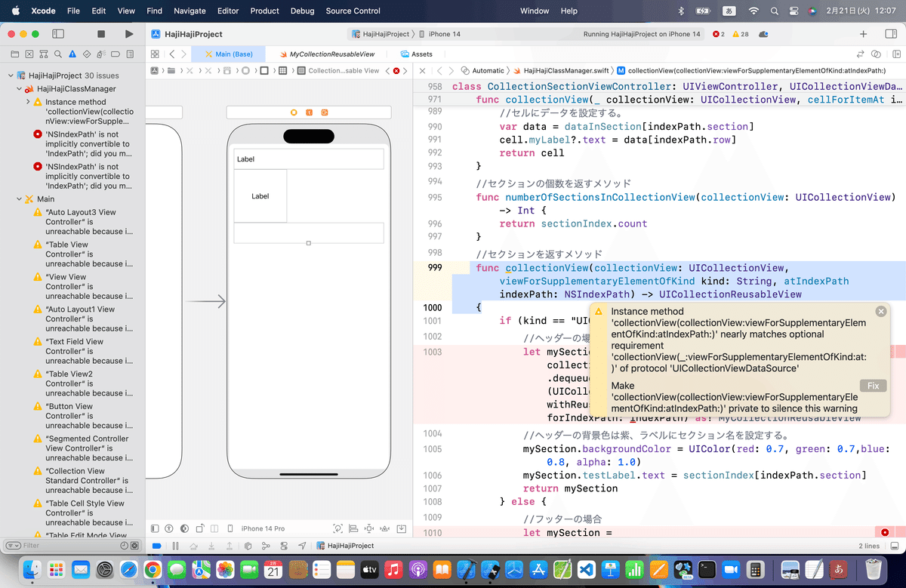Open the Symbol navigator
Image resolution: width=906 pixels, height=588 pixels.
click(x=43, y=54)
